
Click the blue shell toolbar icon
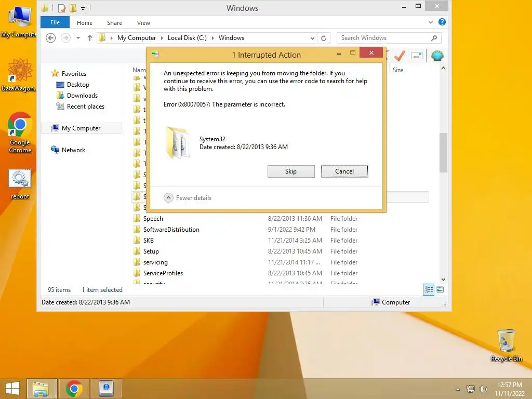pos(437,56)
